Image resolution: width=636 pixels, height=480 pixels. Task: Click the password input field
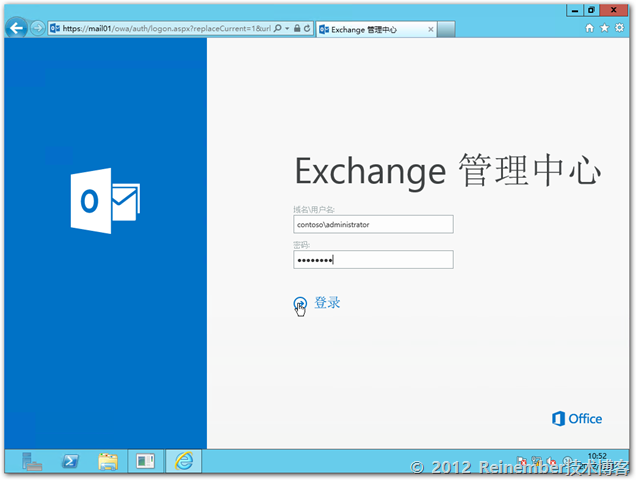(373, 260)
